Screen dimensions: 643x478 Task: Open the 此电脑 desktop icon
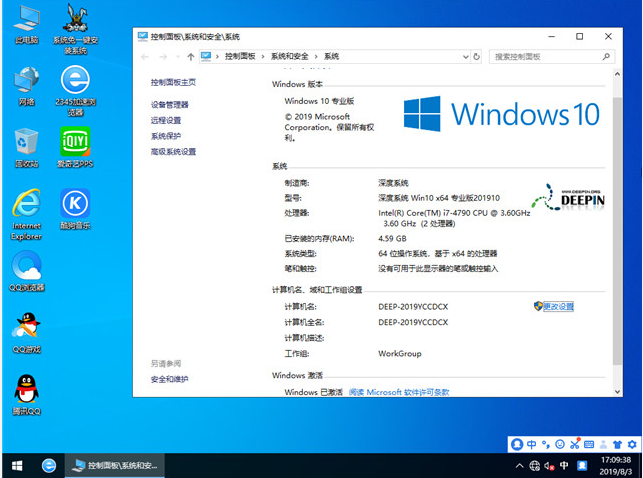(x=27, y=20)
